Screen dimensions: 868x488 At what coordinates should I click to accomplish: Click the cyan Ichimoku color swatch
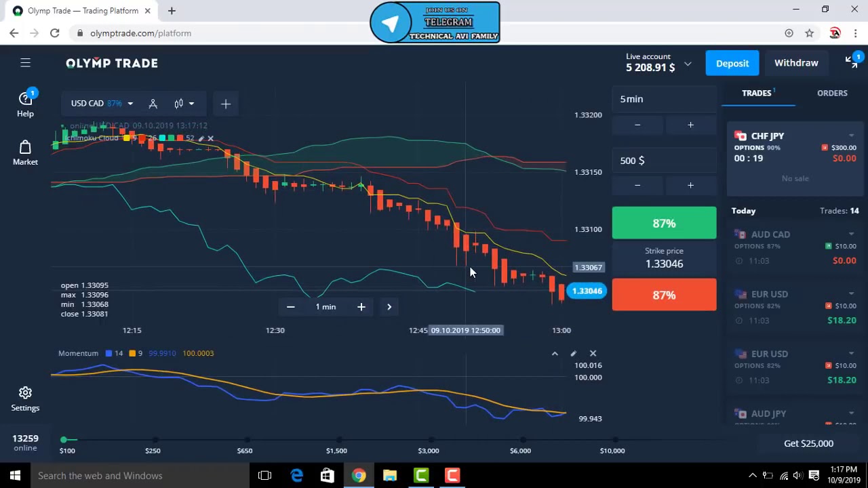coord(162,138)
